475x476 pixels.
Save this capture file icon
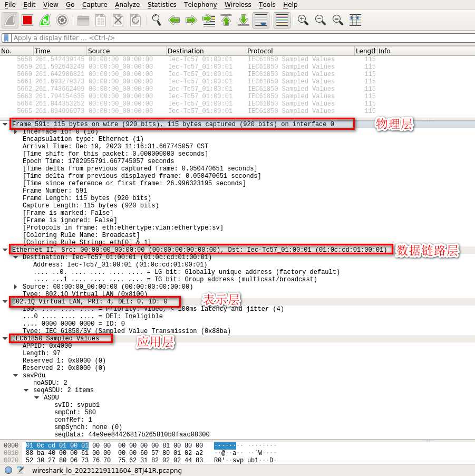point(100,21)
